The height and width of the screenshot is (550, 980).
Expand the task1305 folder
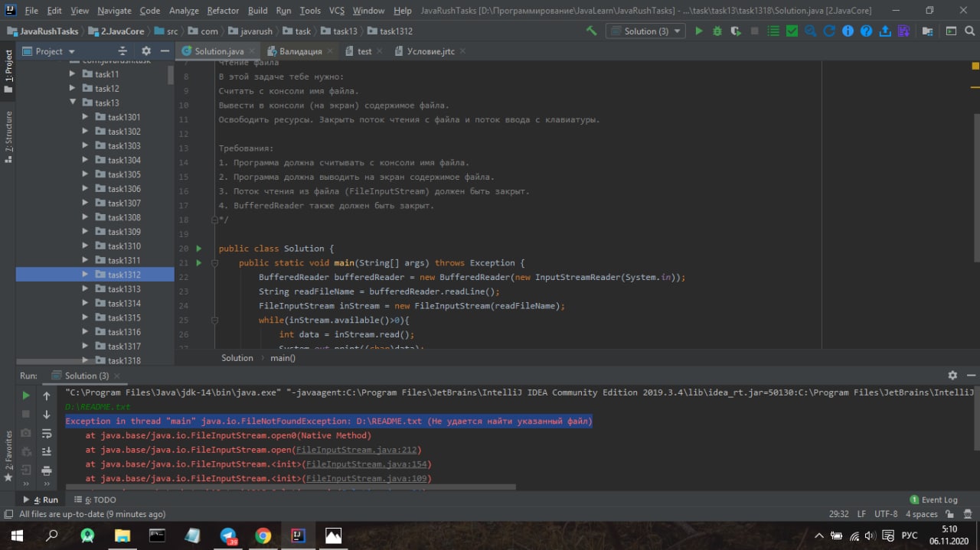[x=86, y=174]
